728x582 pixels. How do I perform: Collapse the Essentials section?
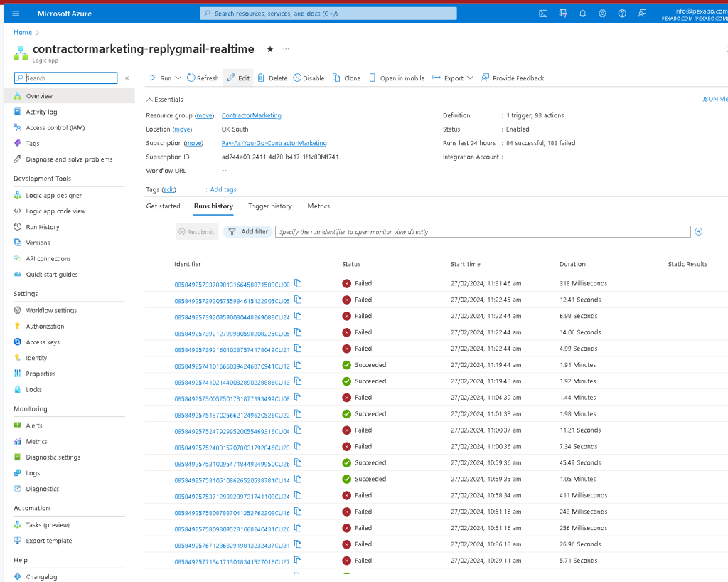pos(165,100)
